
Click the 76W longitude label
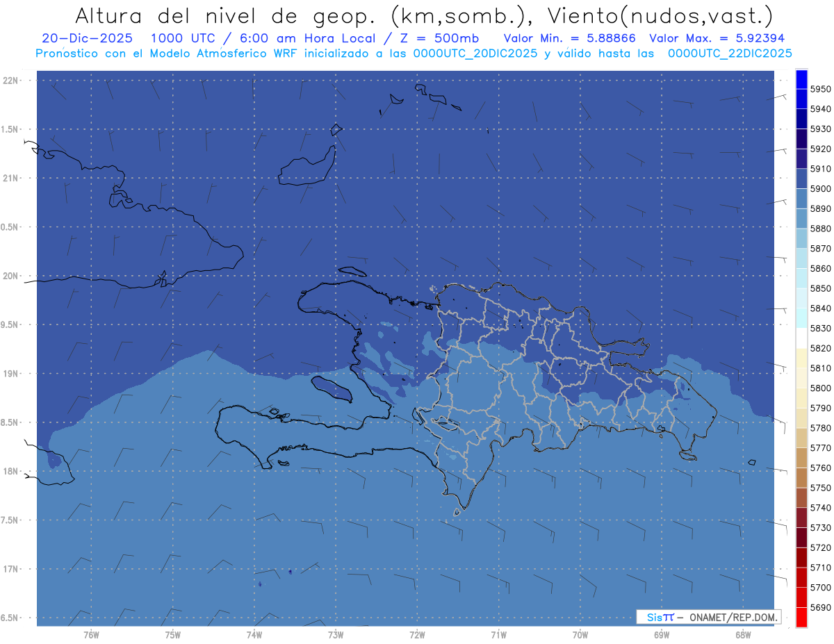click(x=91, y=634)
